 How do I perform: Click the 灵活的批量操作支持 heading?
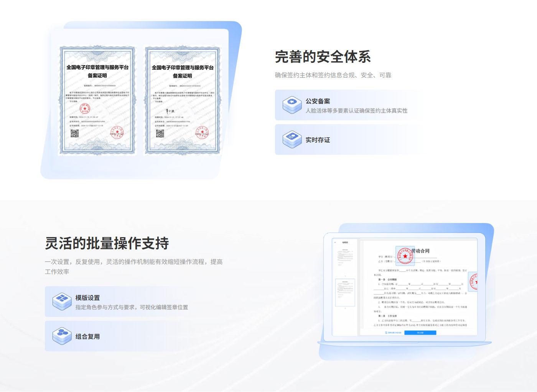tap(107, 243)
